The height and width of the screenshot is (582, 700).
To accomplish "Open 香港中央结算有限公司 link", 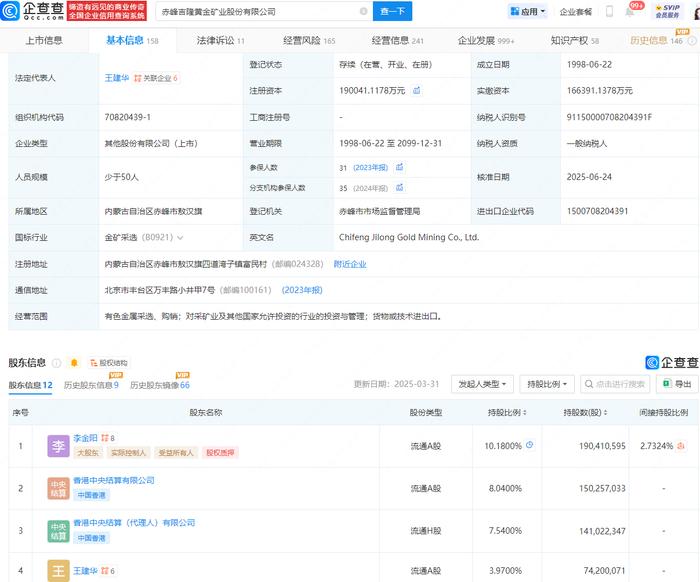I will click(x=114, y=480).
